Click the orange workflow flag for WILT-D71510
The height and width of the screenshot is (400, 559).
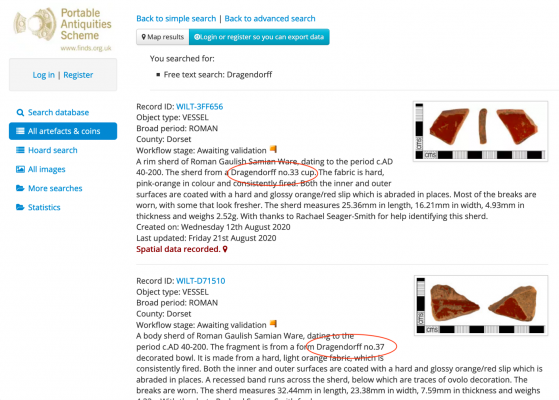coord(273,323)
